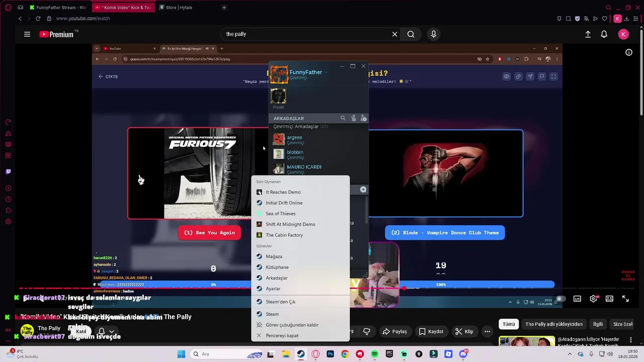Open Twitch in Opera sidebar

pyautogui.click(x=8, y=171)
